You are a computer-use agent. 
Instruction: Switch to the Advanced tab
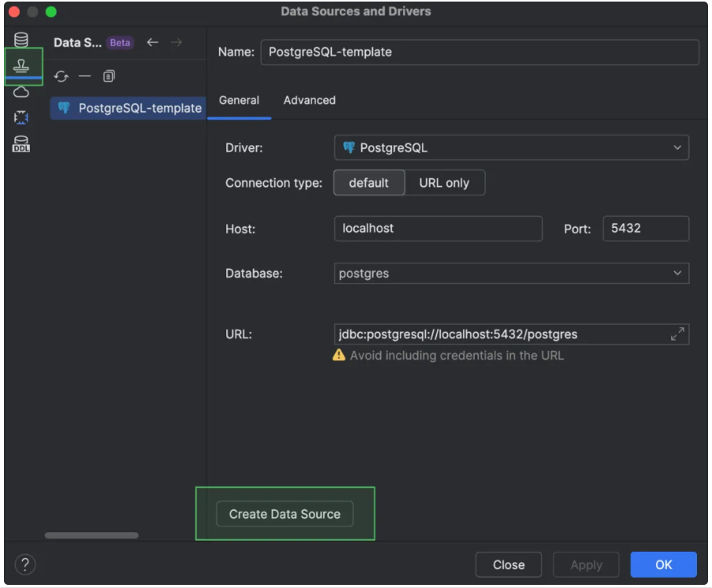309,100
